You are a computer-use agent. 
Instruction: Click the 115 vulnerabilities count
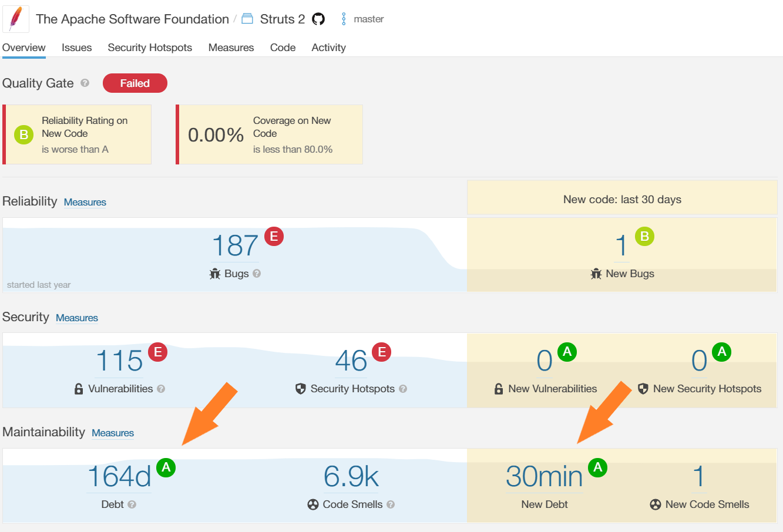[x=119, y=361]
